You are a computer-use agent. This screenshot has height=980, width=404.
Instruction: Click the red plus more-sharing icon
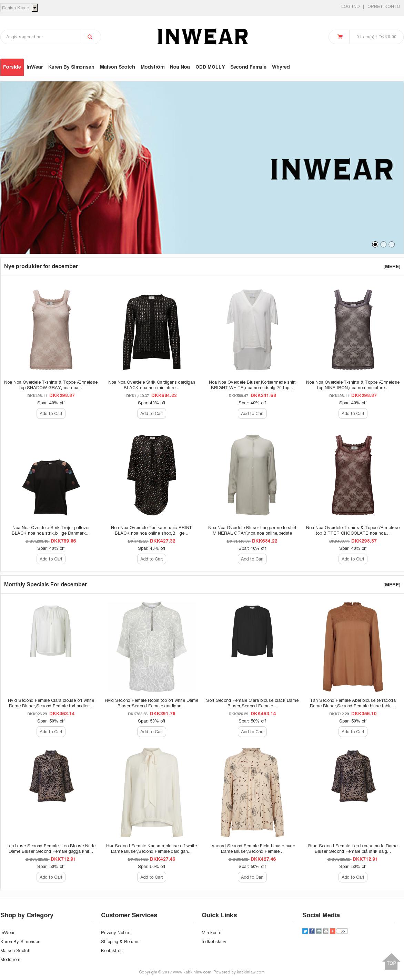coord(333,931)
